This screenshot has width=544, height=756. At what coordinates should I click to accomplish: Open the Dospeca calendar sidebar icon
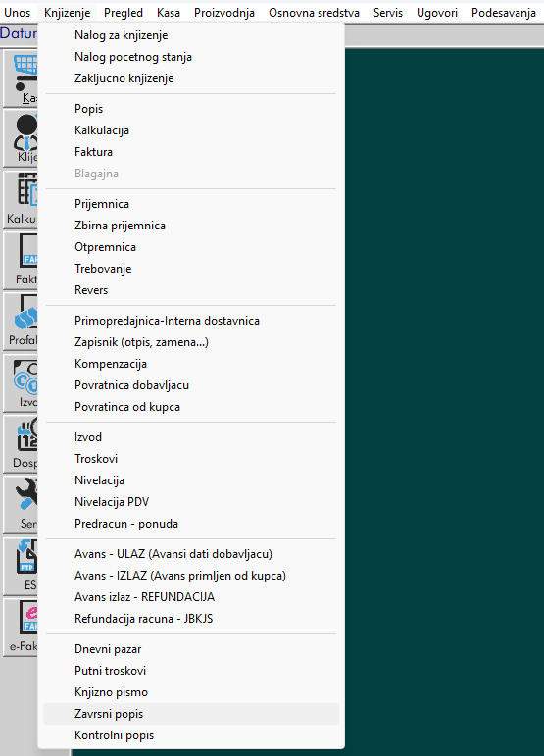21,443
